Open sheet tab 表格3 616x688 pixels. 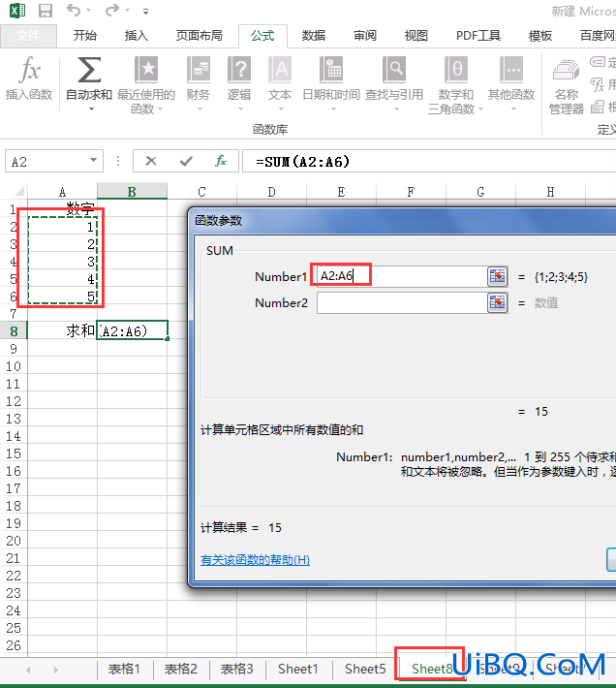(x=236, y=669)
